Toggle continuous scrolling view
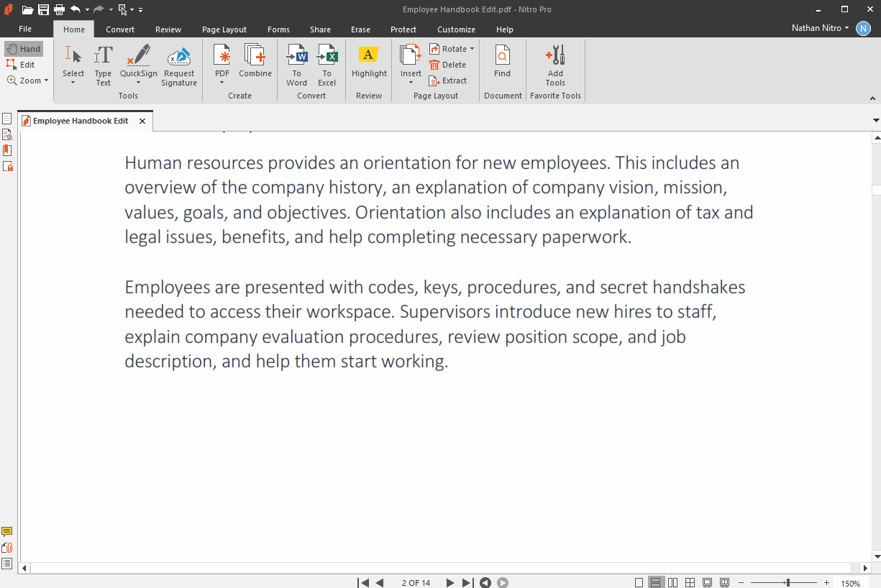Viewport: 881px width, 588px height. pos(655,582)
